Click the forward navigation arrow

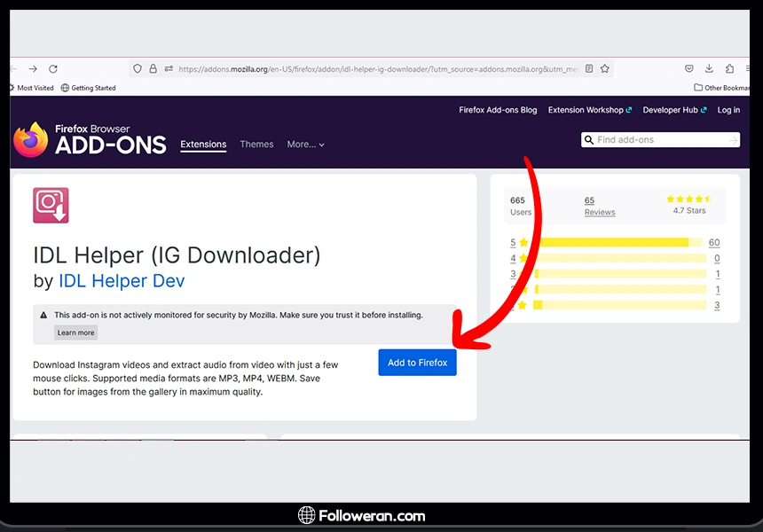(x=33, y=68)
